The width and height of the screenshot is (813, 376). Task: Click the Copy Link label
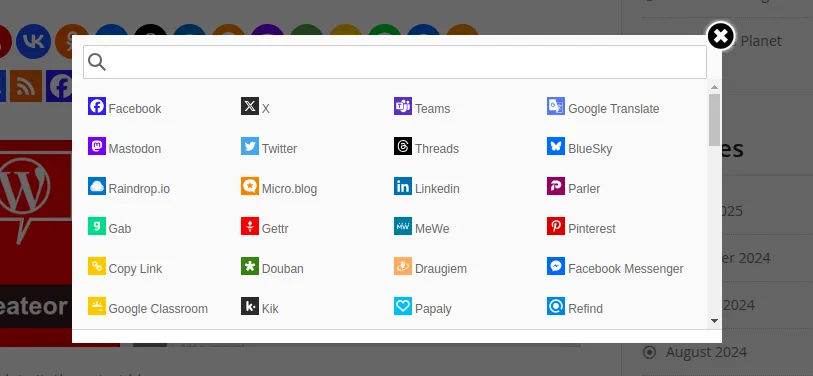pyautogui.click(x=135, y=269)
